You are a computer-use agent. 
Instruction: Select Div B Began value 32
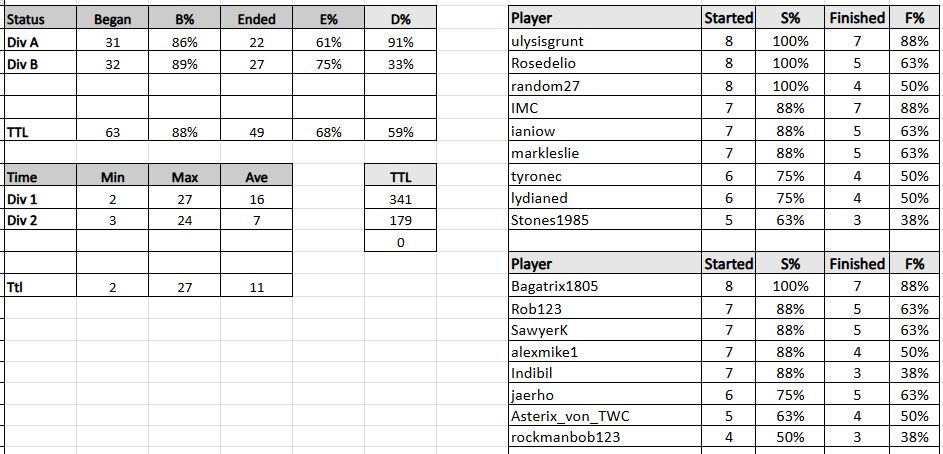click(x=112, y=64)
